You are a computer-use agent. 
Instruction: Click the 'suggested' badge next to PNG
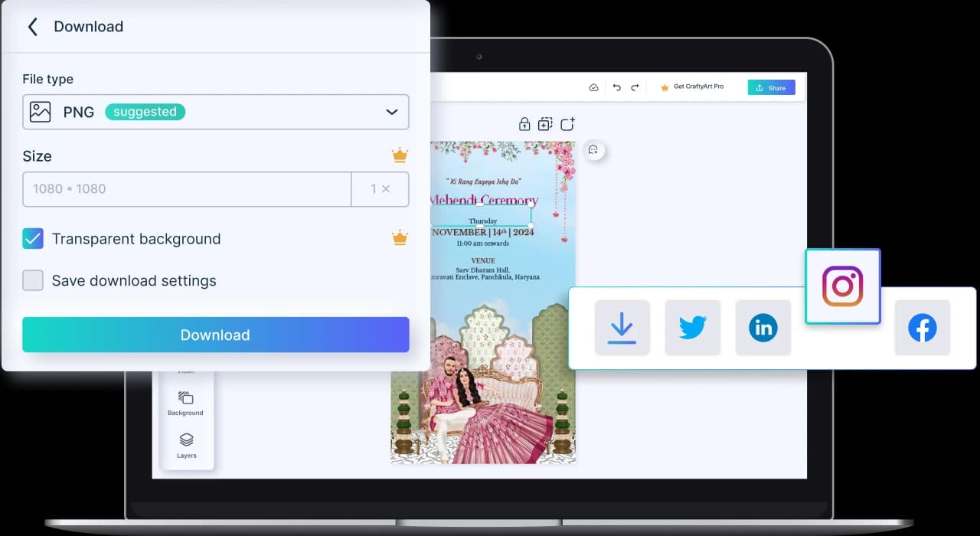[x=145, y=112]
